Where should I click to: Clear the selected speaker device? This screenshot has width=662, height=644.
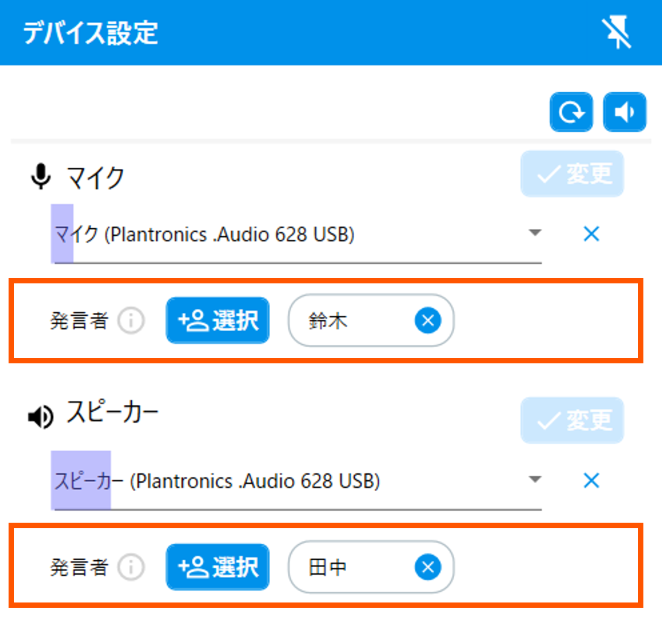tap(591, 480)
